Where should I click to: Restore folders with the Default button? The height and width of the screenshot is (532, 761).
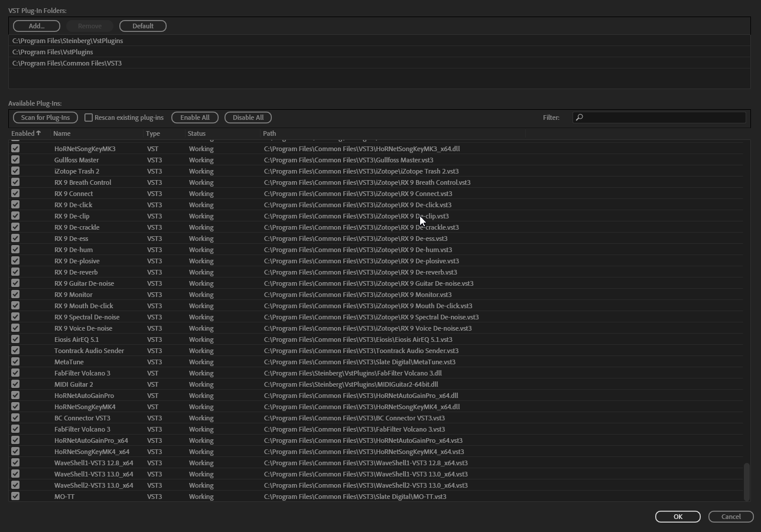point(142,25)
